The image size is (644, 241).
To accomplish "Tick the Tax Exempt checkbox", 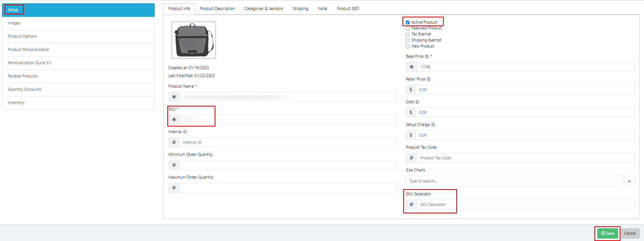I will [408, 34].
